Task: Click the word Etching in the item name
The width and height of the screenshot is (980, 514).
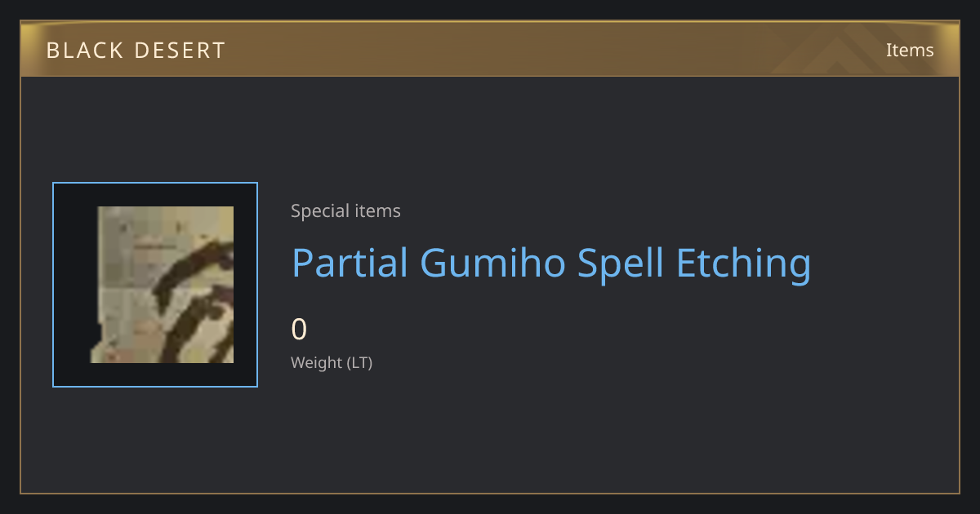Action: pos(744,264)
